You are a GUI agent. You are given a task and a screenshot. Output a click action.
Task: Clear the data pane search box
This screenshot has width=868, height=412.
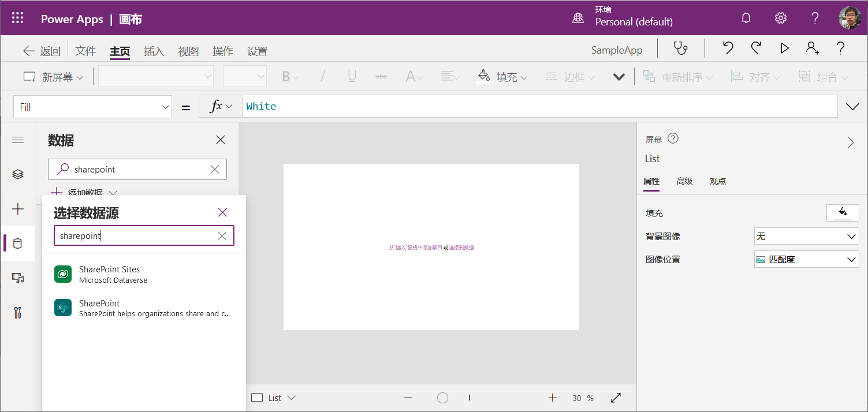215,169
